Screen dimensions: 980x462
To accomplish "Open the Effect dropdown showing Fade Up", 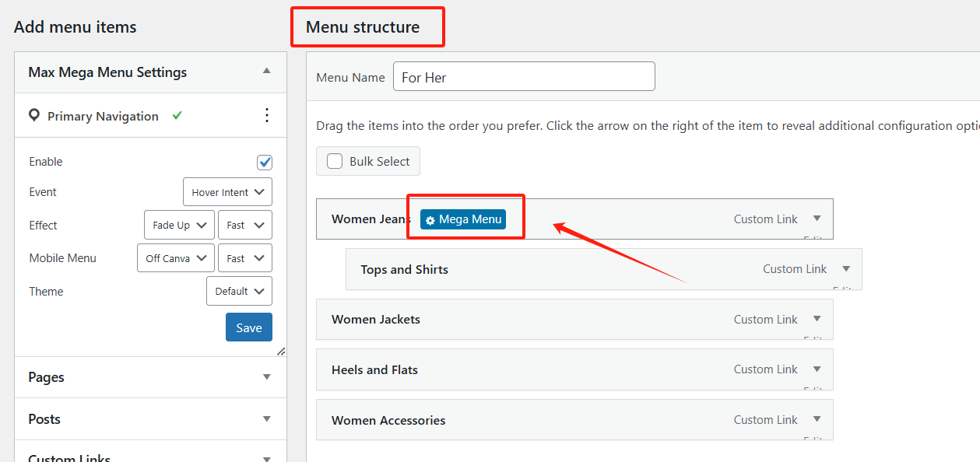I will (179, 225).
